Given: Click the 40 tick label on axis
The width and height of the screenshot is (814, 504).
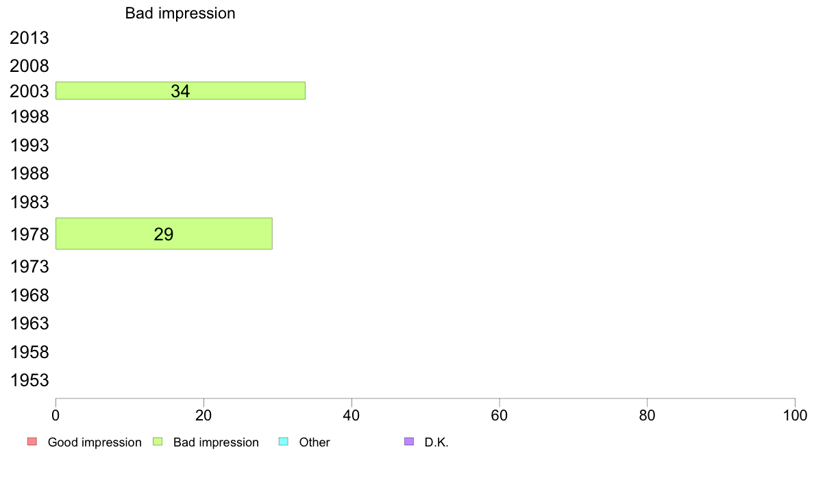Looking at the screenshot, I should (351, 415).
